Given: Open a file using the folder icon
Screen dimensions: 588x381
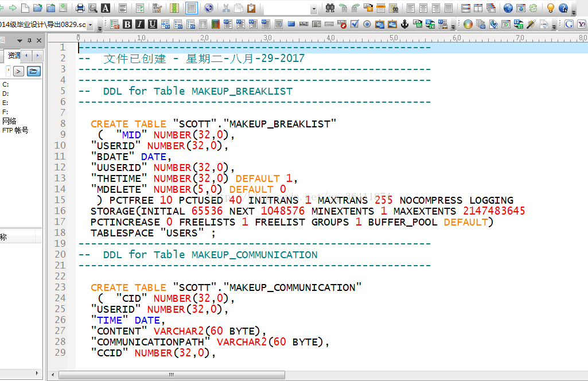Looking at the screenshot, I should pyautogui.click(x=37, y=8).
